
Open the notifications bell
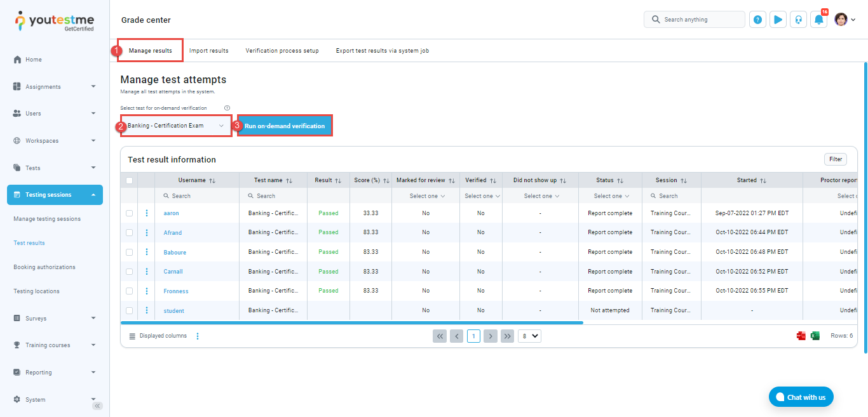tap(818, 20)
